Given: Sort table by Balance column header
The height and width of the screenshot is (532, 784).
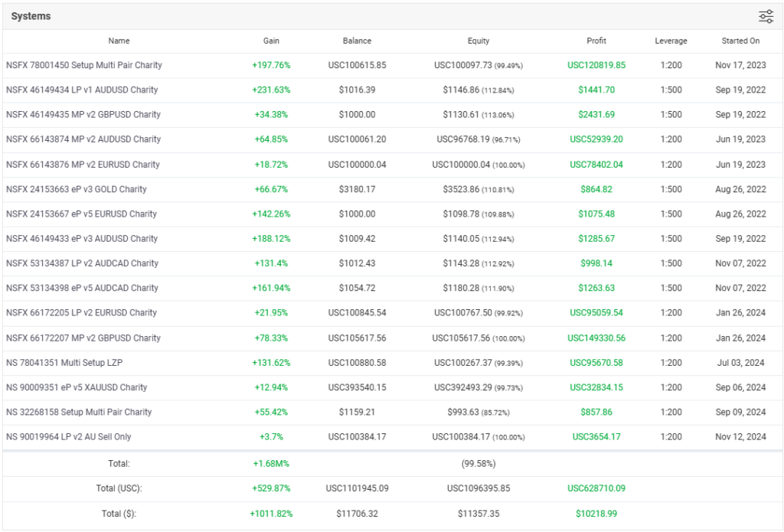Looking at the screenshot, I should (357, 41).
